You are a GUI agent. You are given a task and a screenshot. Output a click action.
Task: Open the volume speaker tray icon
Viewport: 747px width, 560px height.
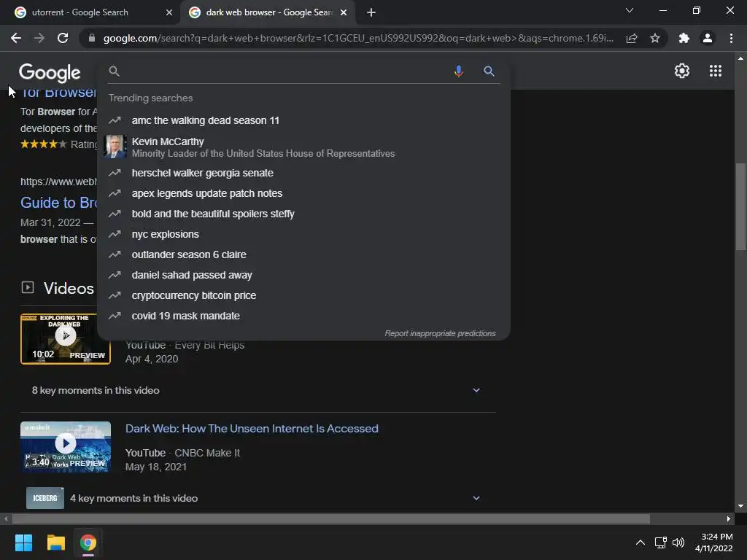click(678, 542)
